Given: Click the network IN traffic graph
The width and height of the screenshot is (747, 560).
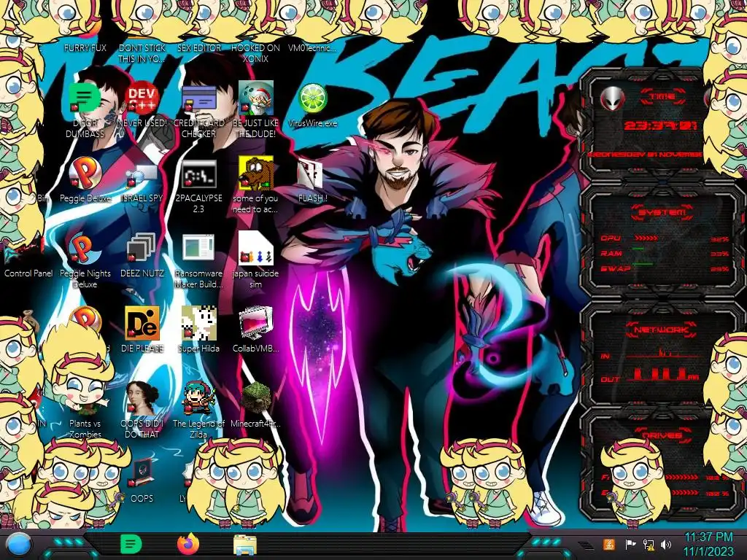Looking at the screenshot, I should pos(662,354).
